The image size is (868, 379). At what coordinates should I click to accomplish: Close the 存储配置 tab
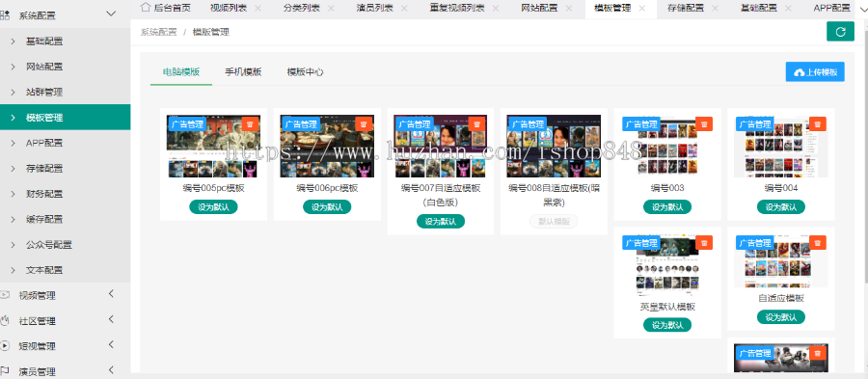click(x=716, y=9)
